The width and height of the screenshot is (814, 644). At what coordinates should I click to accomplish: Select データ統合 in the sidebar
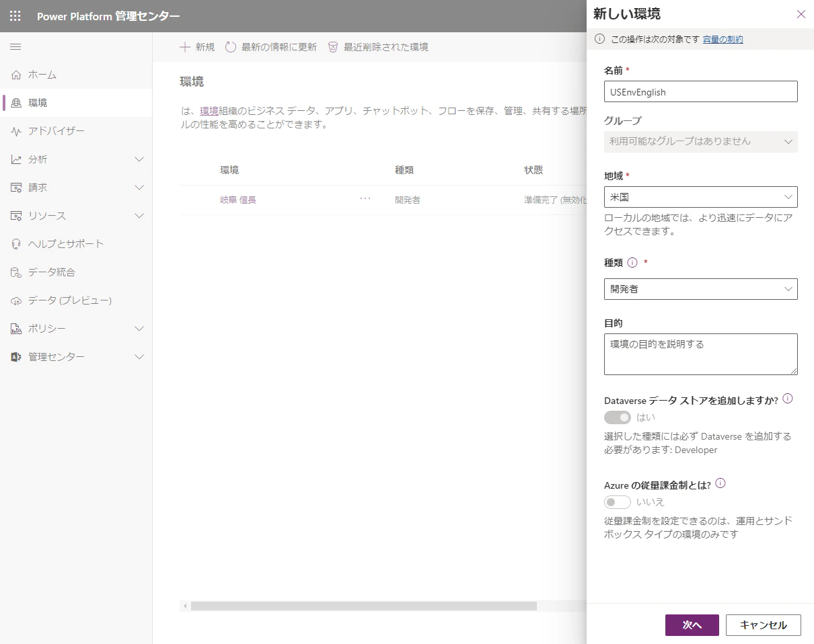pos(76,272)
